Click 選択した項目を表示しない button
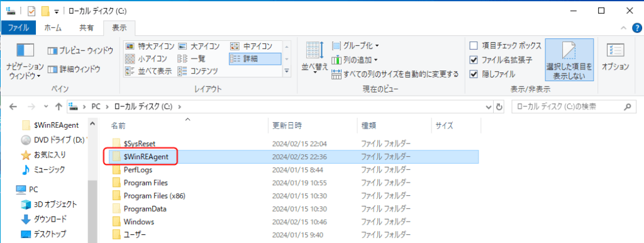 click(569, 60)
